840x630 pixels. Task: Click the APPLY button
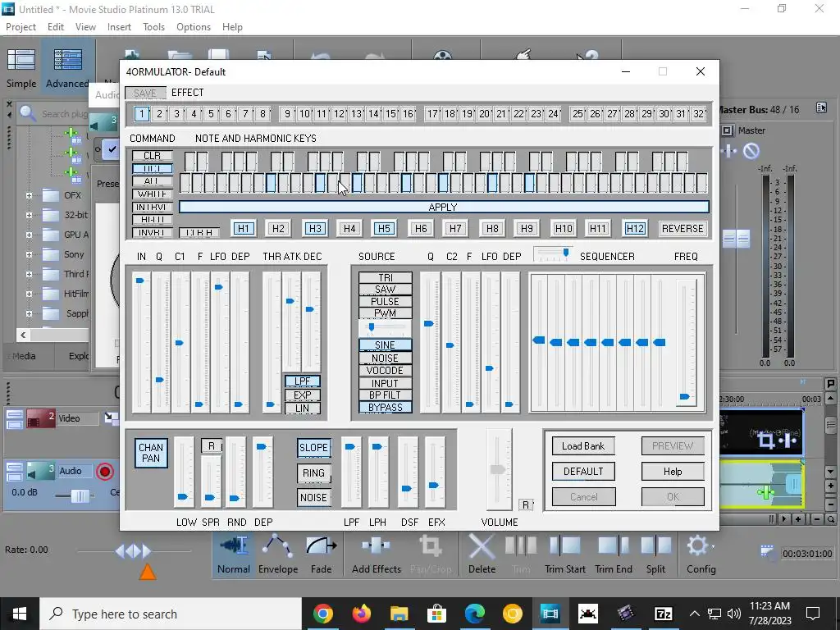[x=444, y=207]
